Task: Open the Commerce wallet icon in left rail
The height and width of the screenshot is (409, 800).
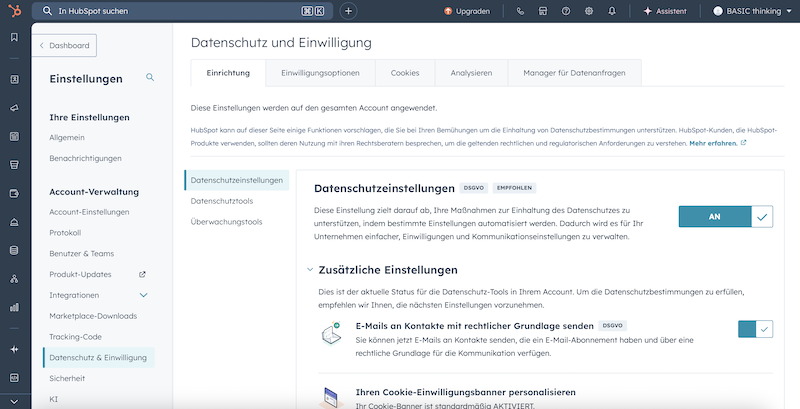Action: pos(14,193)
